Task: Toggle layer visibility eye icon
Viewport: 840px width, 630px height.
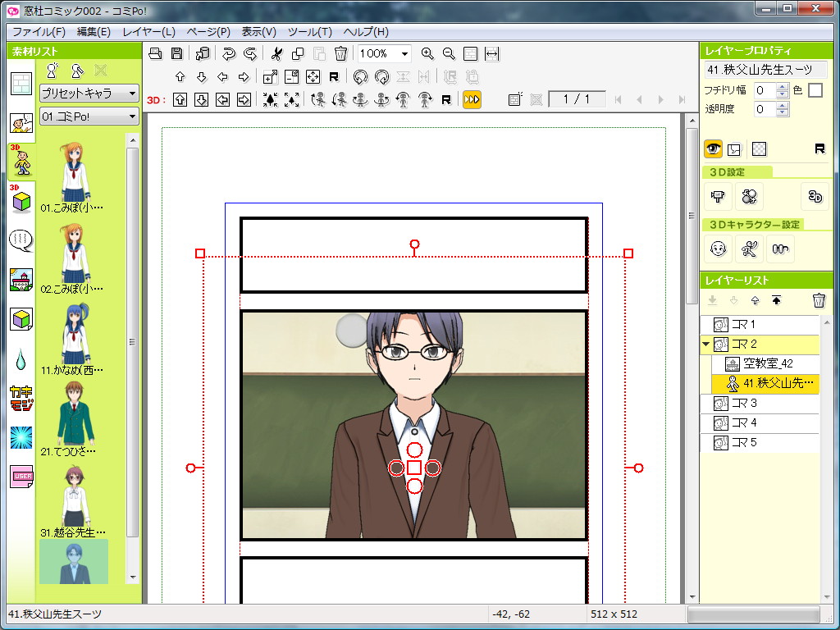Action: point(713,149)
